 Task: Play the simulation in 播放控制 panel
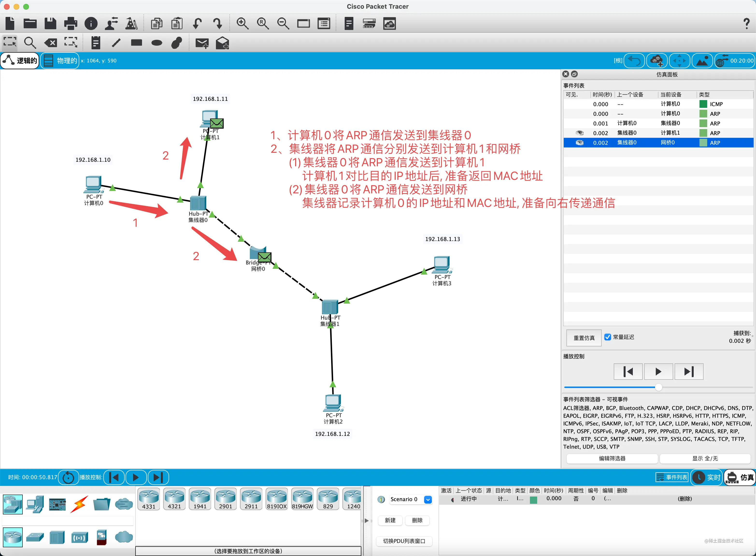658,372
